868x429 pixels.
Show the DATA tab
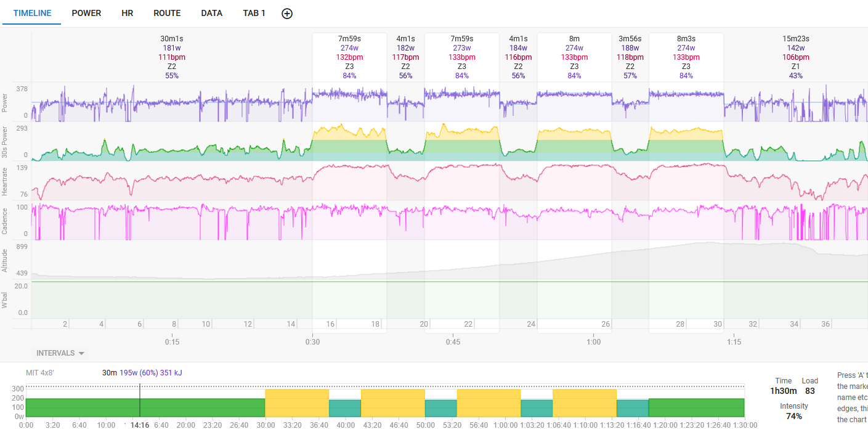point(211,13)
